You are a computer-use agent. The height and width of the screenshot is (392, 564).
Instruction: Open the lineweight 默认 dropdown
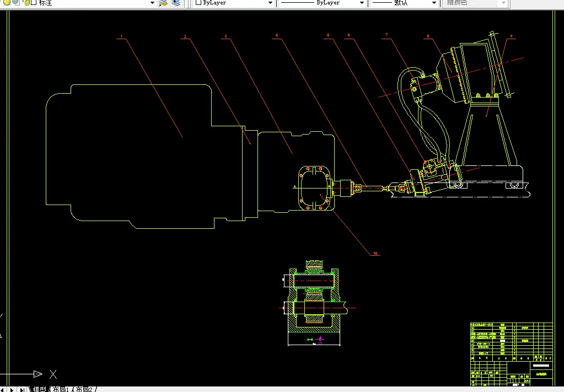434,3
